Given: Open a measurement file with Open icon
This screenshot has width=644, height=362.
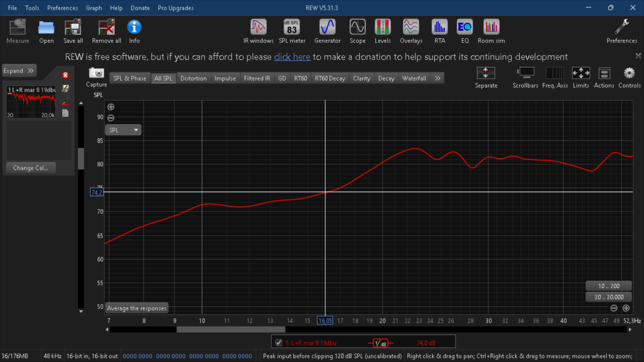Looking at the screenshot, I should click(x=46, y=31).
